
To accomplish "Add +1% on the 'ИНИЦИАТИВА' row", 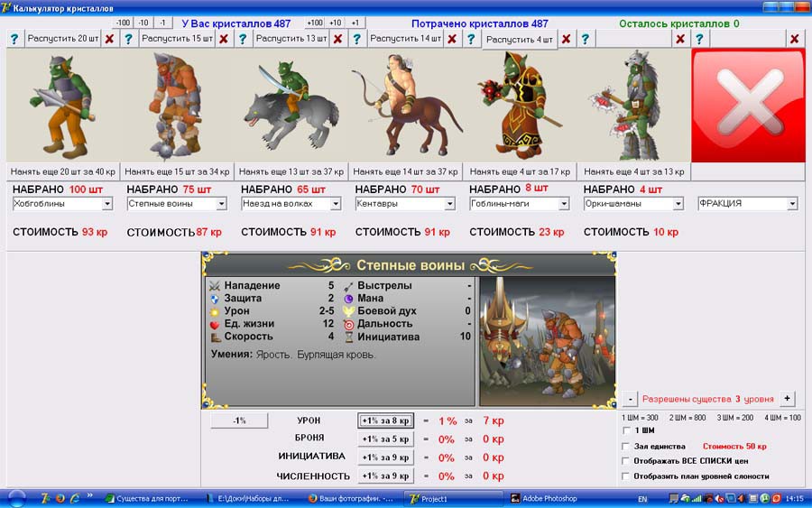I will click(386, 457).
